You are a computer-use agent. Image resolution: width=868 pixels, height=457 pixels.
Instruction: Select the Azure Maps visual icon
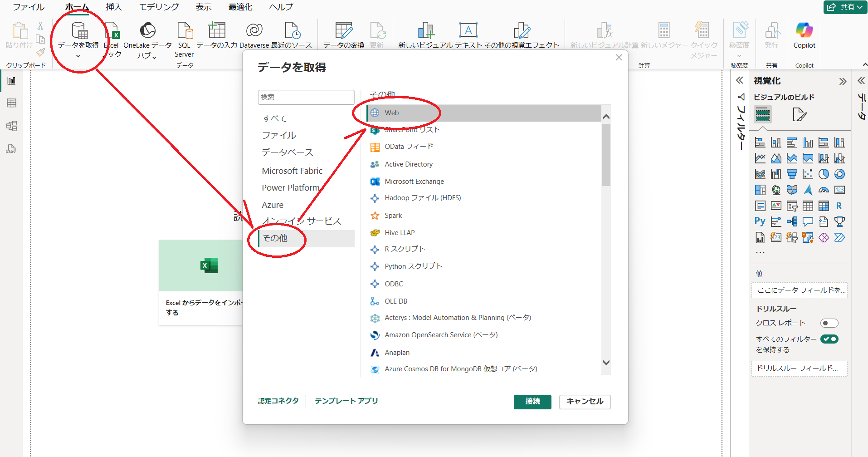click(808, 190)
